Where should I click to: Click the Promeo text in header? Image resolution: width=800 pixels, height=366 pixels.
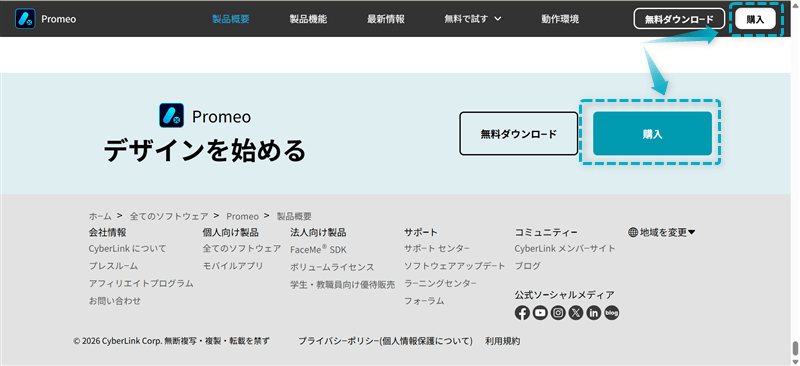[59, 19]
